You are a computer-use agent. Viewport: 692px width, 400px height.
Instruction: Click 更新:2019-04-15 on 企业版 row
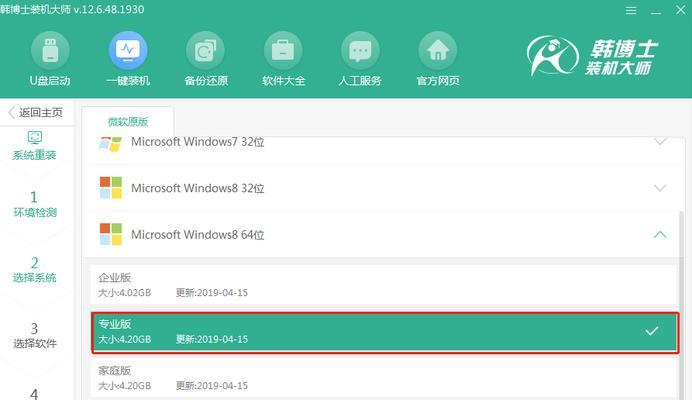coord(212,293)
